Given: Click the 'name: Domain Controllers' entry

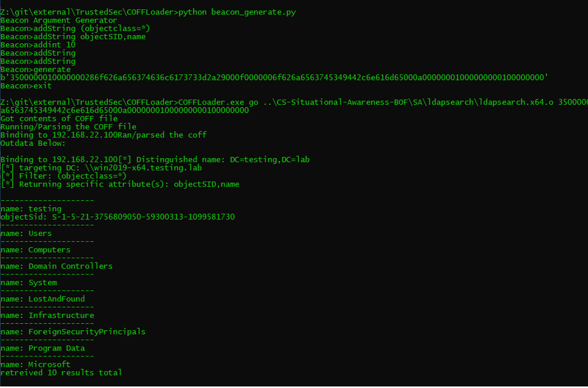Looking at the screenshot, I should pos(56,266).
